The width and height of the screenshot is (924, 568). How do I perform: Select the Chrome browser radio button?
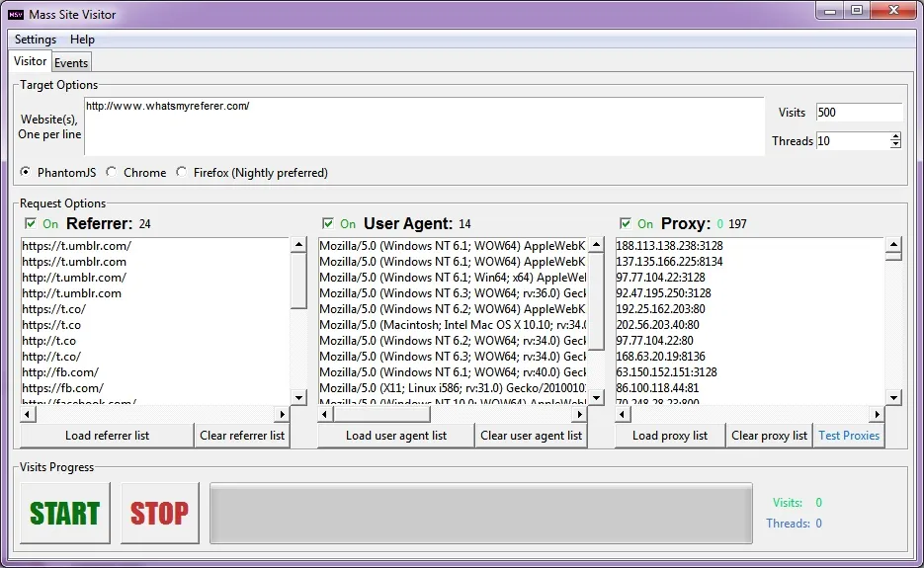(112, 173)
